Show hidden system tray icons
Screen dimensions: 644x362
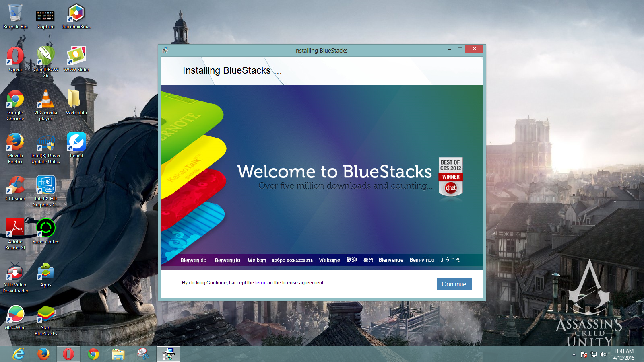(574, 354)
